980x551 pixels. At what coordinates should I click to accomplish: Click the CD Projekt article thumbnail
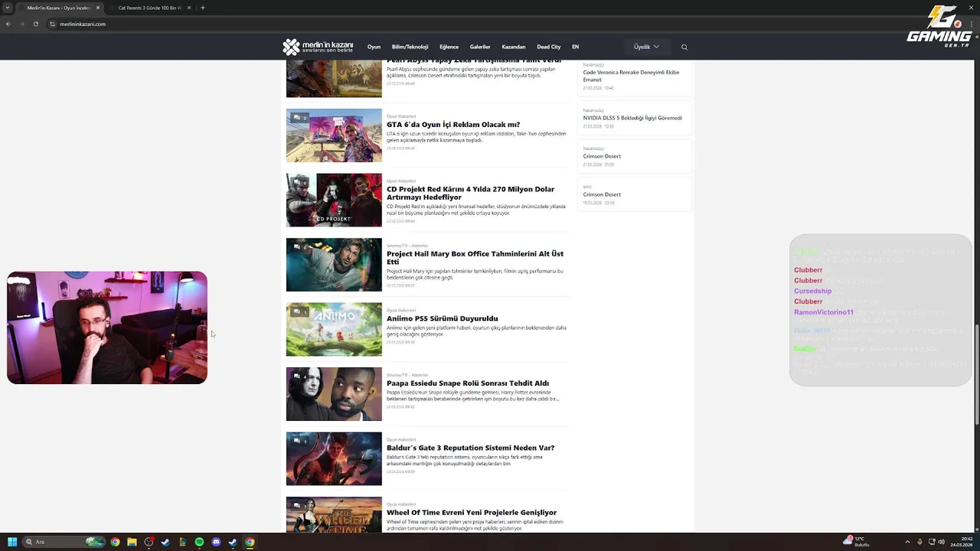pos(334,200)
